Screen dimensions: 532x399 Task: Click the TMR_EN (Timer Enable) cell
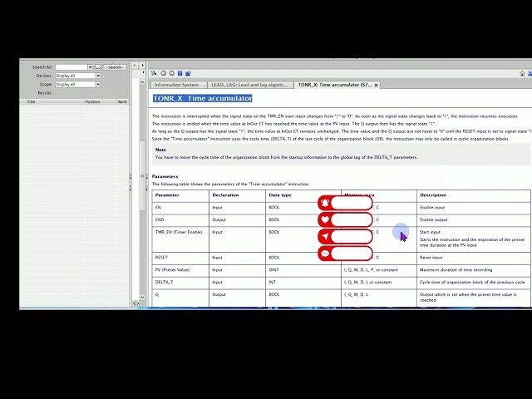click(180, 239)
